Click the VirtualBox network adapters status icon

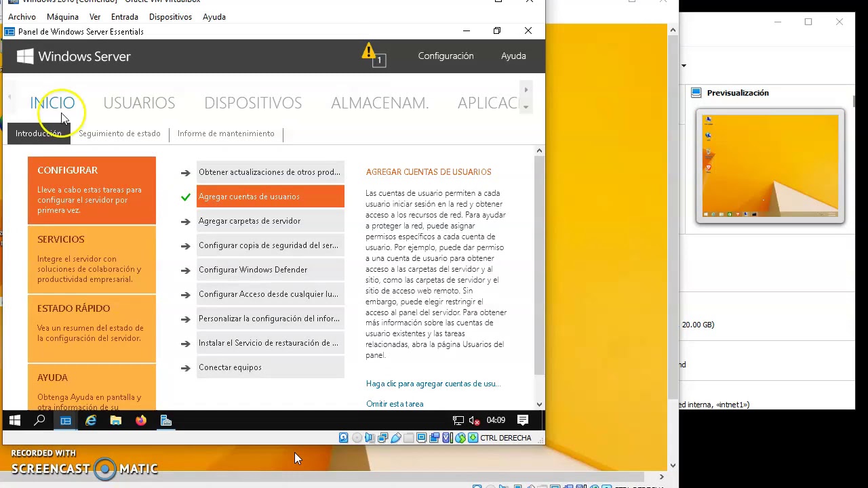coord(382,438)
